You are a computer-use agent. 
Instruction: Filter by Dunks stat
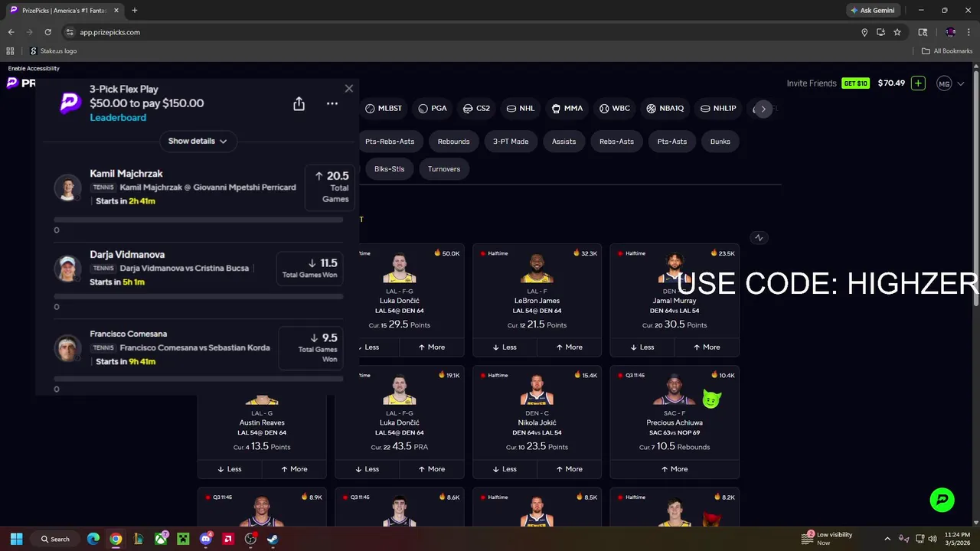(720, 142)
